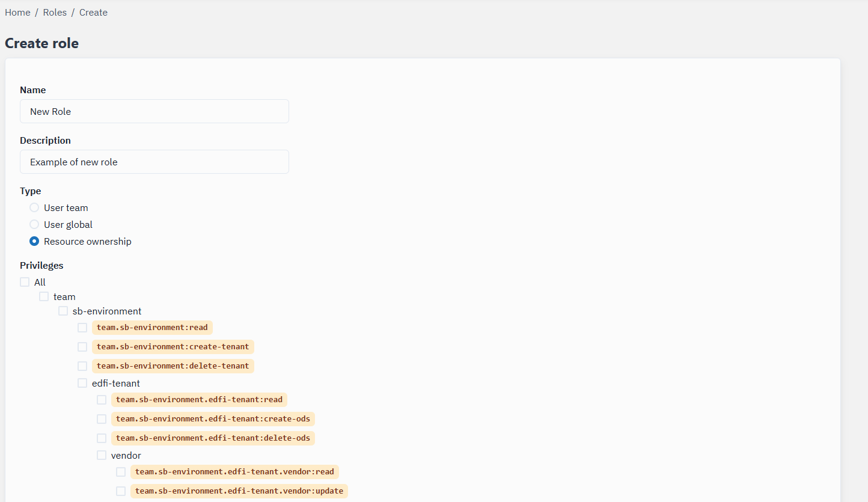This screenshot has width=868, height=502.
Task: Check team.sb-environment:read privilege
Action: tap(82, 328)
